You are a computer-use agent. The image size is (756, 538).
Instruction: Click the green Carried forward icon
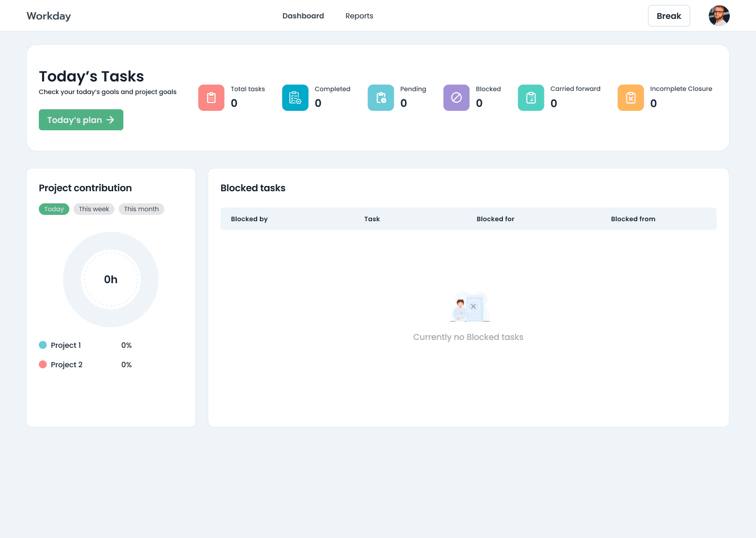(x=531, y=98)
